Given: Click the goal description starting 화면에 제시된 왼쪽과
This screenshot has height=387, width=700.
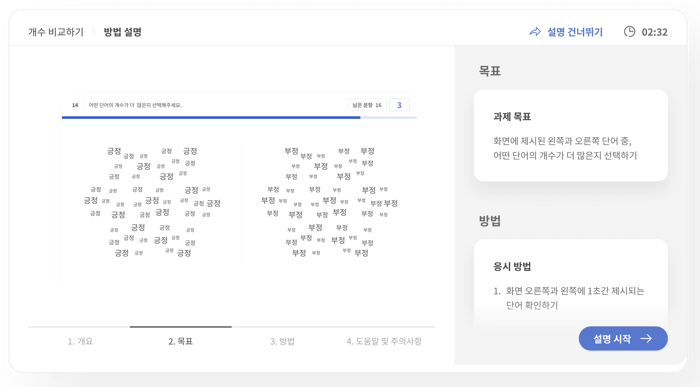Looking at the screenshot, I should [565, 148].
